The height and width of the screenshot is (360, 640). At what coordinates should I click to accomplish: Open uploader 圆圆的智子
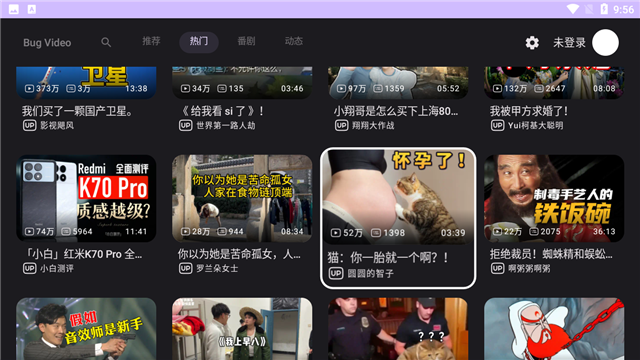point(371,273)
